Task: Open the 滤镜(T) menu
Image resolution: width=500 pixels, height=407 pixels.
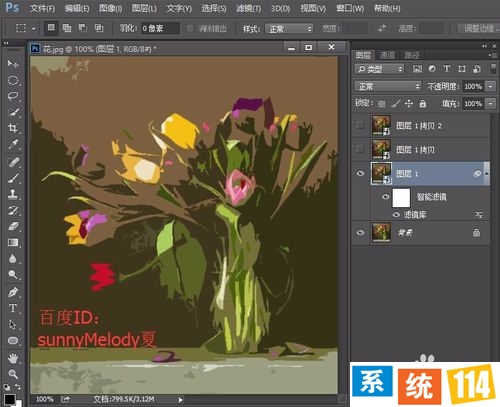Action: [x=248, y=8]
